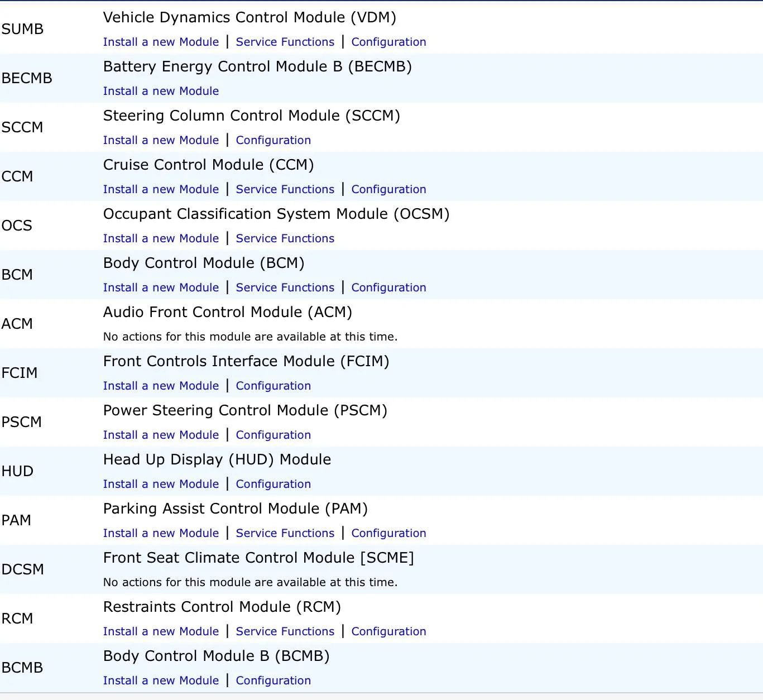
Task: Open Configuration for Cruise Control Module
Action: pyautogui.click(x=388, y=189)
